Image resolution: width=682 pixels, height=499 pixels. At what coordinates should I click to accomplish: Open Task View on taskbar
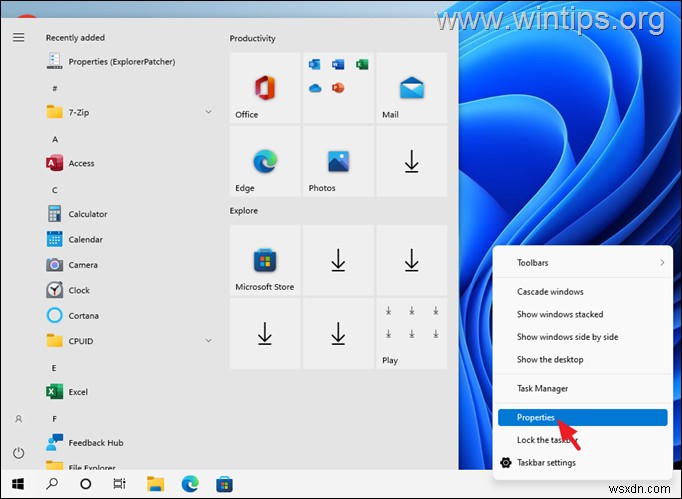pyautogui.click(x=119, y=484)
